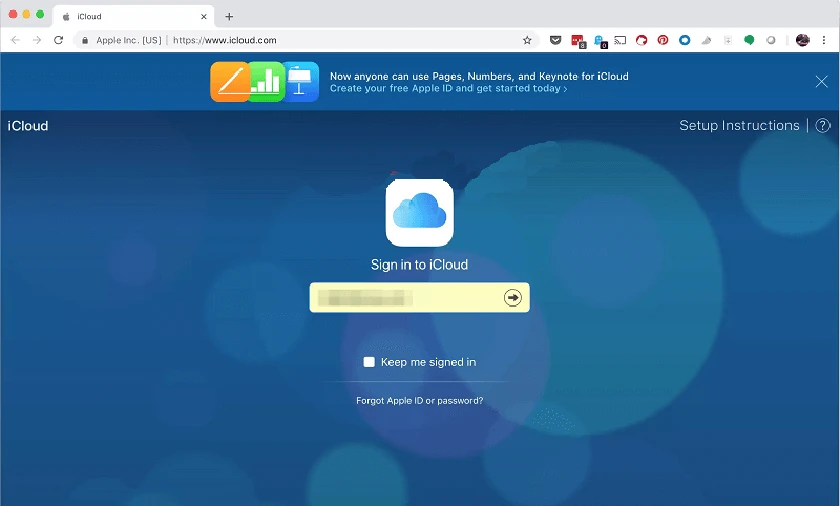Bookmark this page with the star icon
This screenshot has height=506, width=840.
(x=527, y=40)
